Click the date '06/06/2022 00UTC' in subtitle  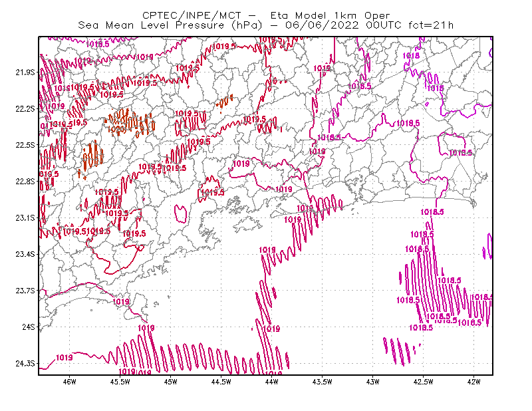343,25
